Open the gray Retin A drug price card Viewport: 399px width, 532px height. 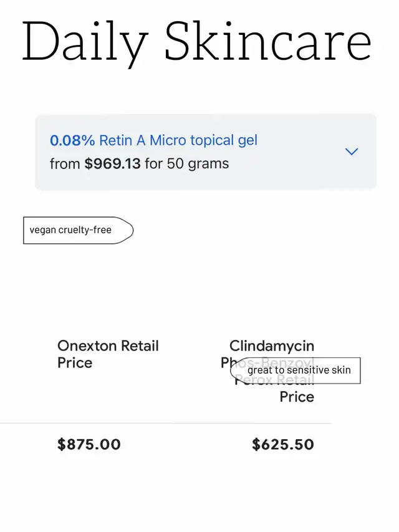tap(206, 152)
